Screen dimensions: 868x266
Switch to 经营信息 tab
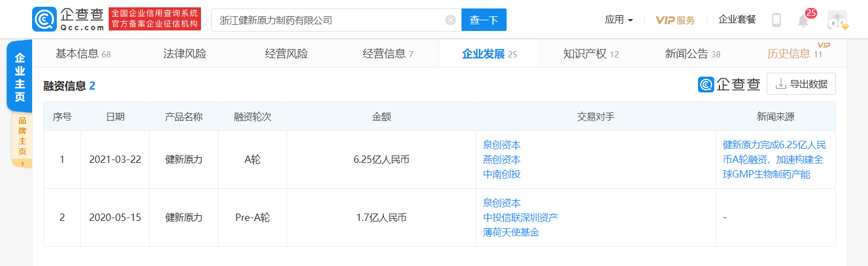(x=388, y=54)
